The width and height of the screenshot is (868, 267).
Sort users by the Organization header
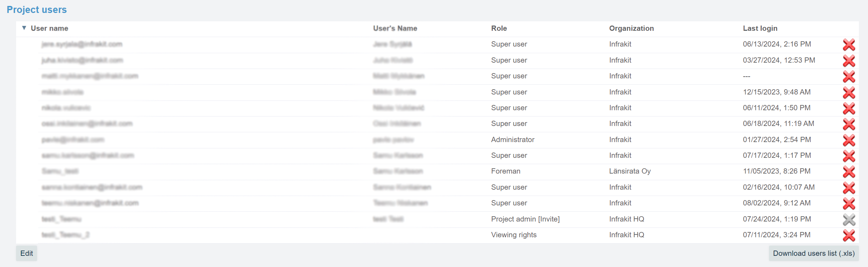click(x=631, y=28)
